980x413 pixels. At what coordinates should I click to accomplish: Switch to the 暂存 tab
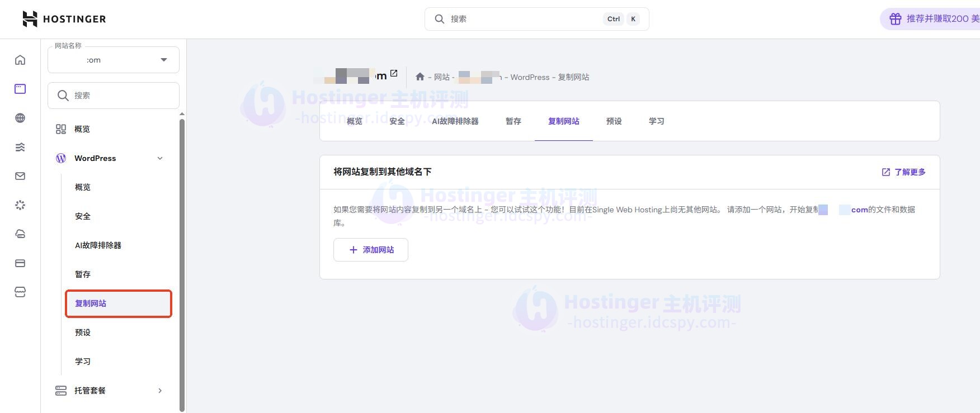tap(513, 121)
